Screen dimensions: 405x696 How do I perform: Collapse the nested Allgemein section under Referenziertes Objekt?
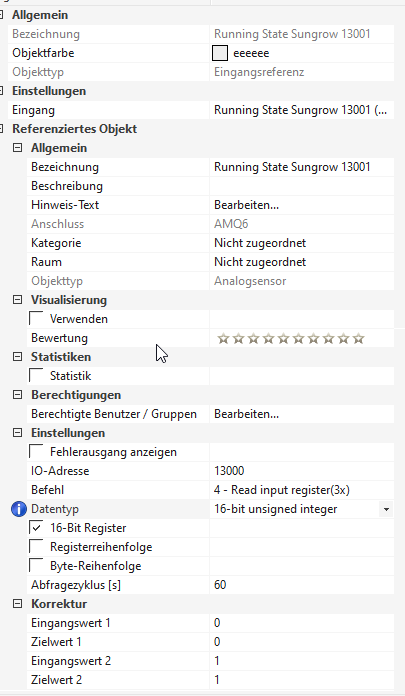[x=17, y=148]
